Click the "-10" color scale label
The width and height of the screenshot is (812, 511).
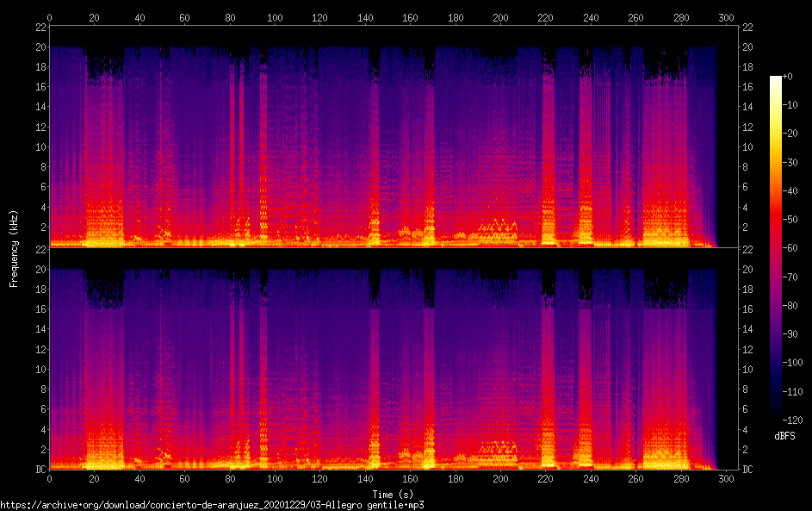pyautogui.click(x=790, y=104)
